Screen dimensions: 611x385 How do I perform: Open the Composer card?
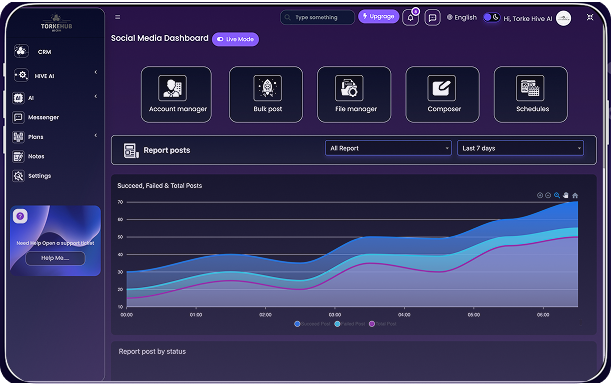click(x=443, y=94)
